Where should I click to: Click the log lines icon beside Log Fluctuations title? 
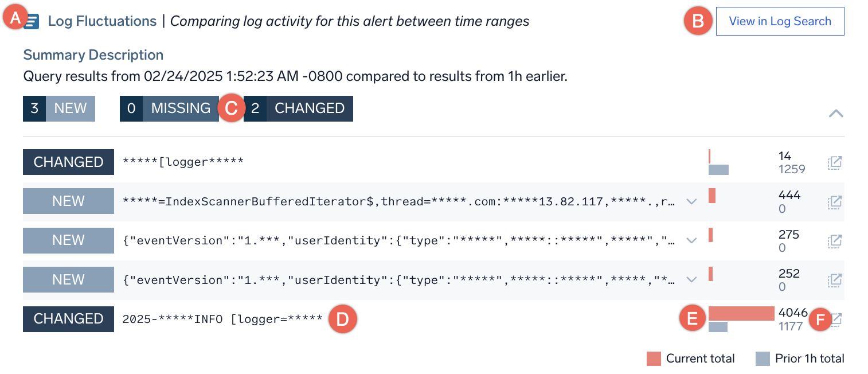coord(33,21)
